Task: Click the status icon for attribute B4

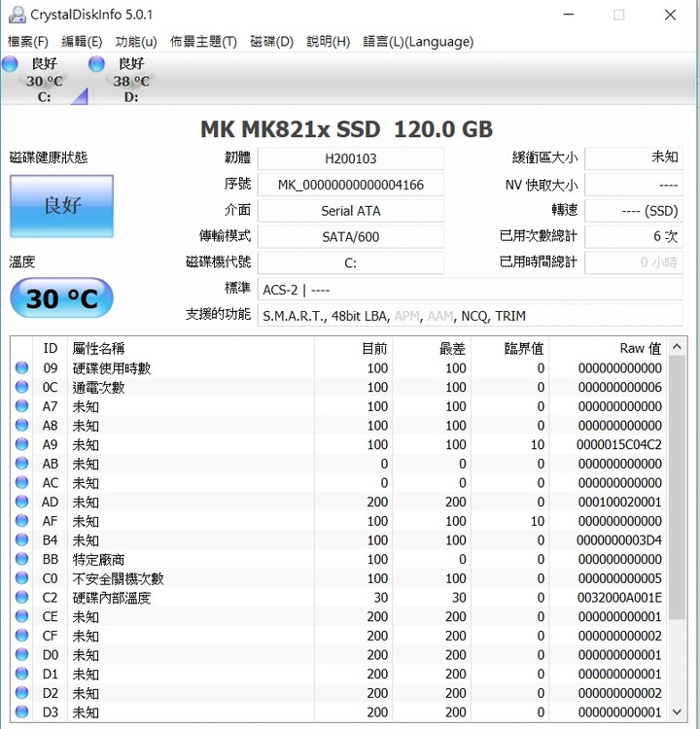Action: 21,539
